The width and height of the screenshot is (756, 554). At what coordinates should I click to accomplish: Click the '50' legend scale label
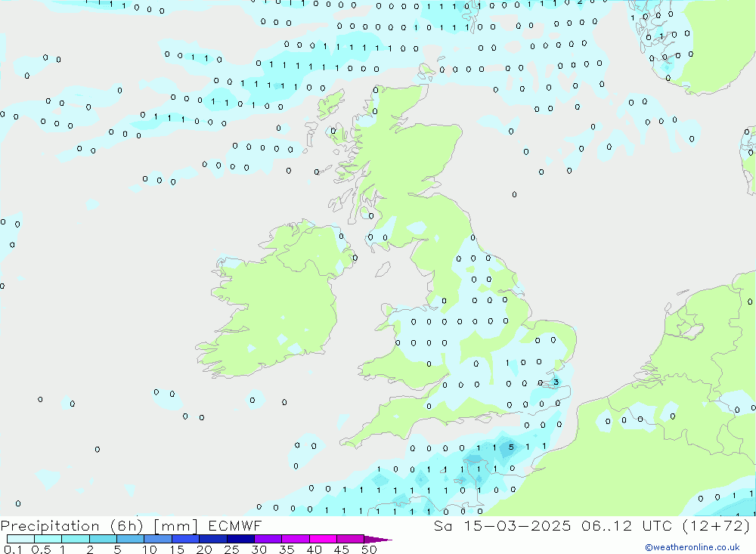(369, 549)
